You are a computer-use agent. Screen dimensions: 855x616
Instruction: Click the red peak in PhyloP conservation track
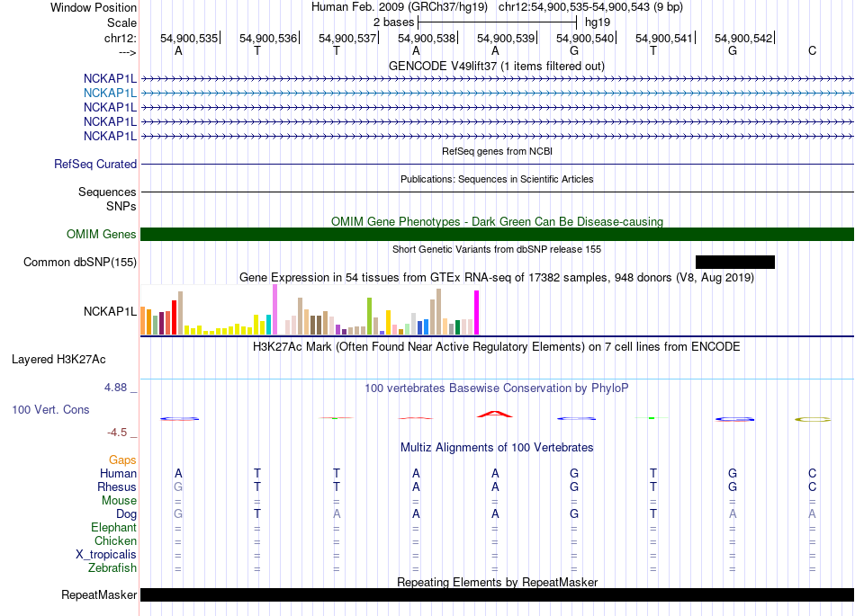[495, 414]
